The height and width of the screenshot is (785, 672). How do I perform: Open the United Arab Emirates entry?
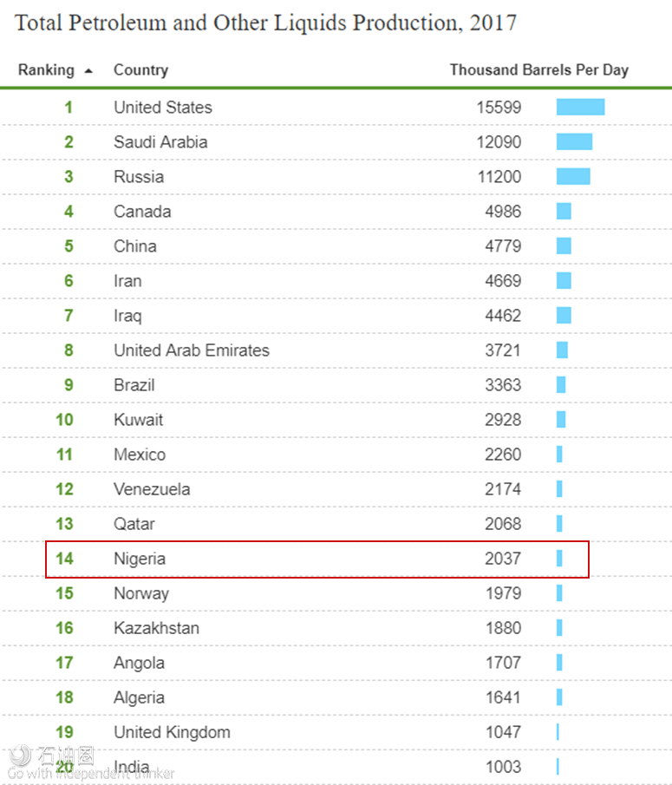tap(192, 350)
